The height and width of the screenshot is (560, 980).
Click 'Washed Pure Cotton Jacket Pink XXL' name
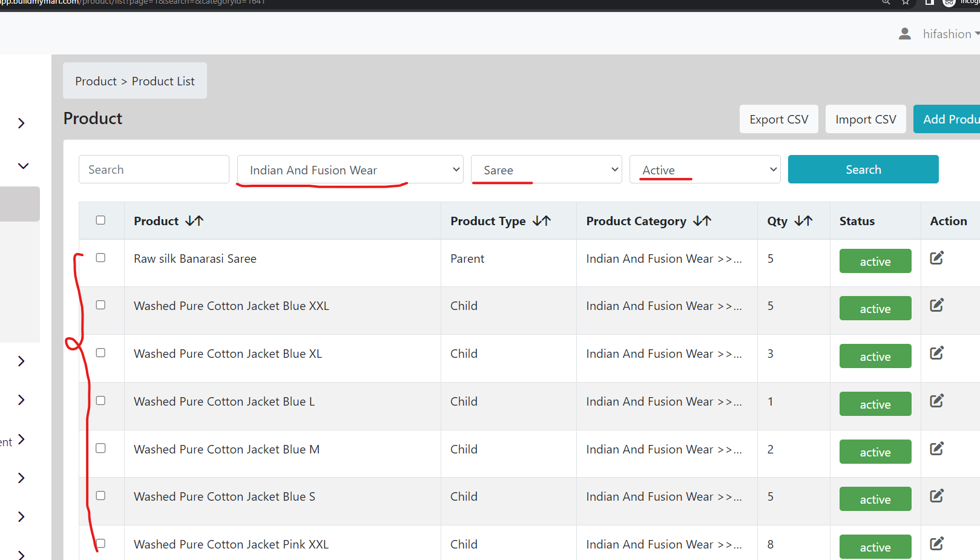(x=231, y=544)
